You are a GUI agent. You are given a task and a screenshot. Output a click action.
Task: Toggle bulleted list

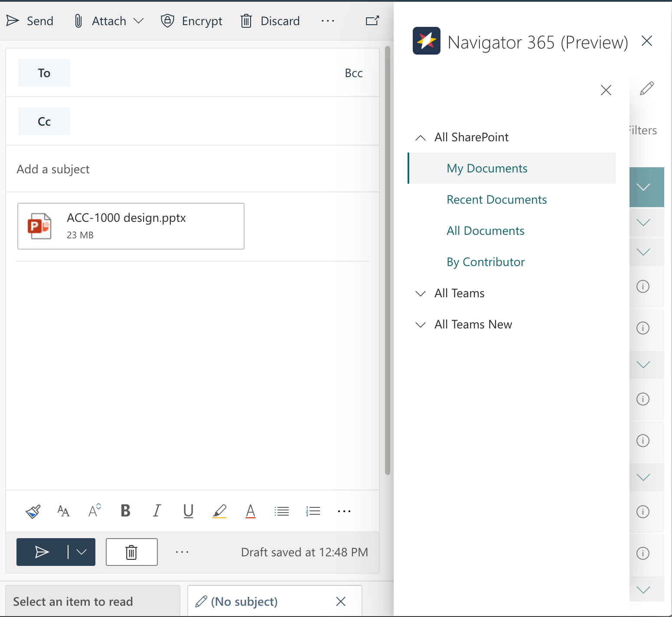tap(282, 511)
